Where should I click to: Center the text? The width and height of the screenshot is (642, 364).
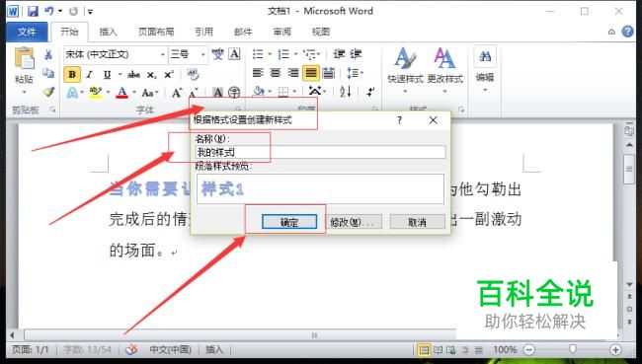276,73
